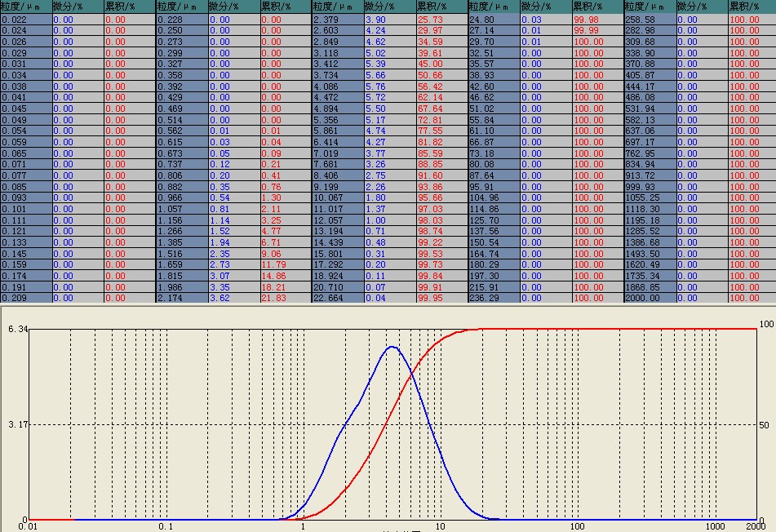Screen dimensions: 776x532
Task: Click the 5.861 particle size cell
Action: click(x=338, y=131)
